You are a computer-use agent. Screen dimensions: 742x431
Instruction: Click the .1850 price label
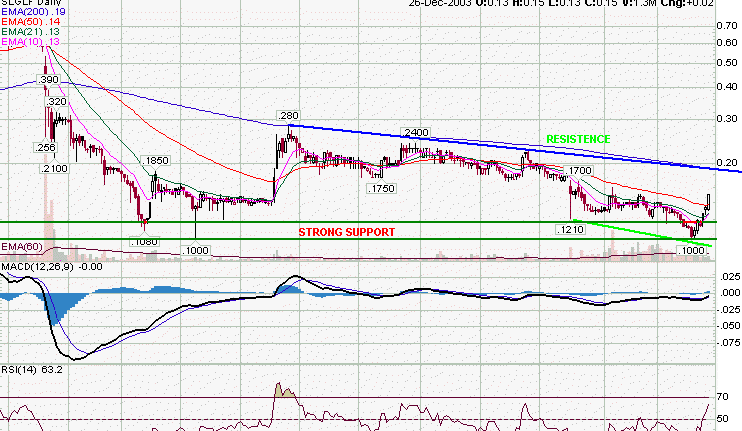(155, 161)
